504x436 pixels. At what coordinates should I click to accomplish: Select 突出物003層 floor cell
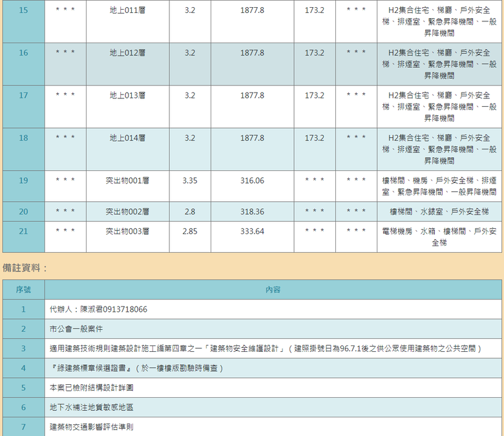[127, 237]
